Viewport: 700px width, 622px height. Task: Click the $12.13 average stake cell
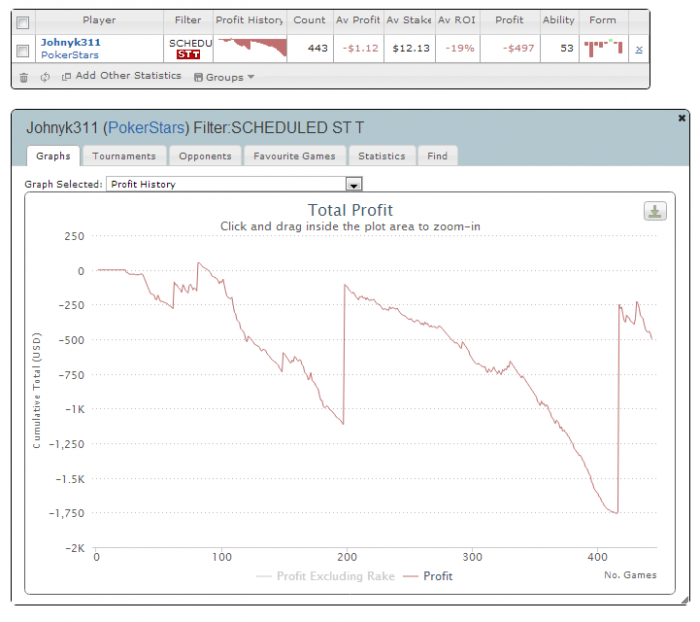point(411,48)
